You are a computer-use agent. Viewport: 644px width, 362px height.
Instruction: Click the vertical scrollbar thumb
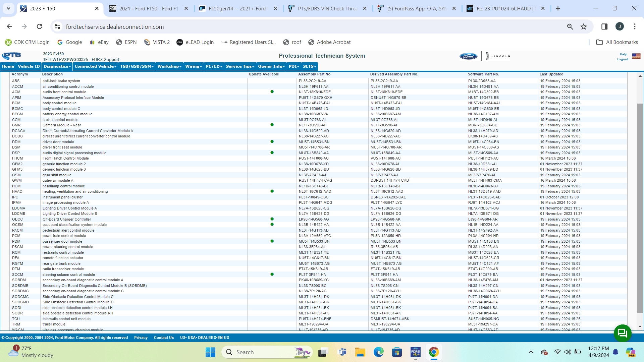click(x=640, y=208)
